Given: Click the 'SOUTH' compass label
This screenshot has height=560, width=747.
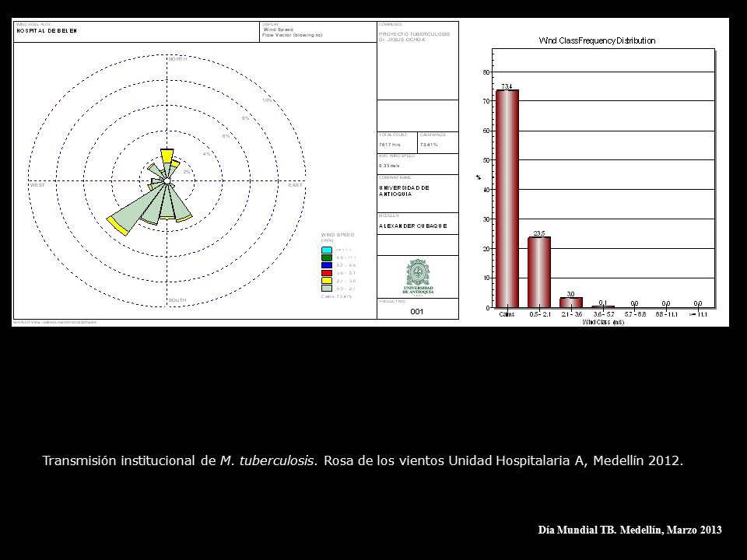Looking at the screenshot, I should [x=177, y=300].
